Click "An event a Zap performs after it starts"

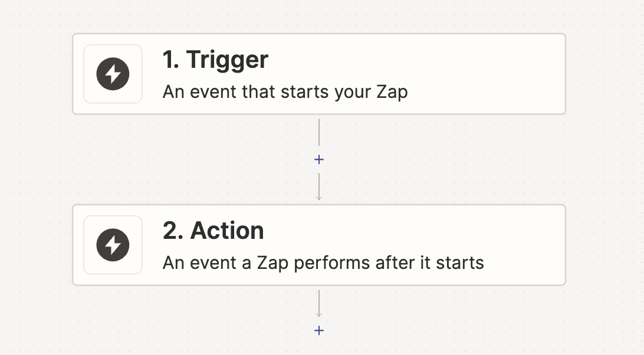click(323, 262)
